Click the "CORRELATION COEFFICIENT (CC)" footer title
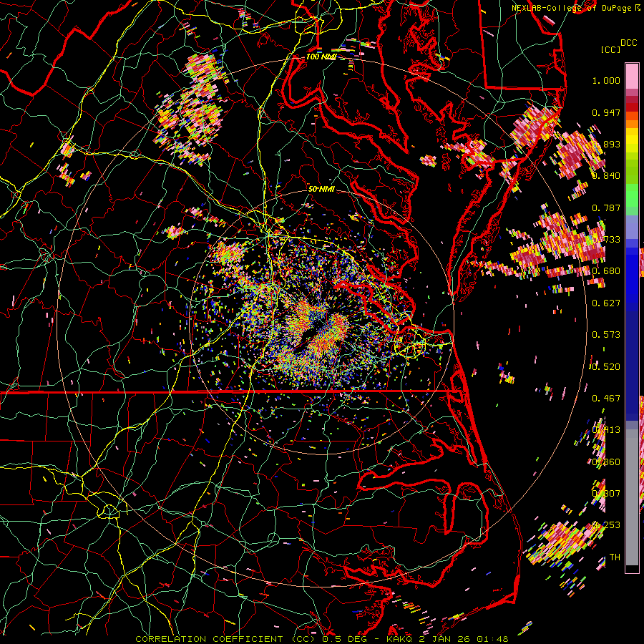 (225, 639)
